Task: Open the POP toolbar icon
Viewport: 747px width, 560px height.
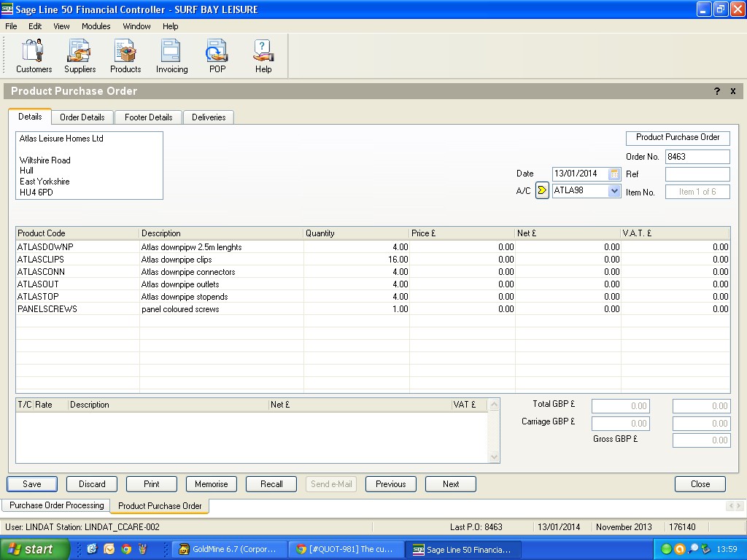Action: pos(217,56)
